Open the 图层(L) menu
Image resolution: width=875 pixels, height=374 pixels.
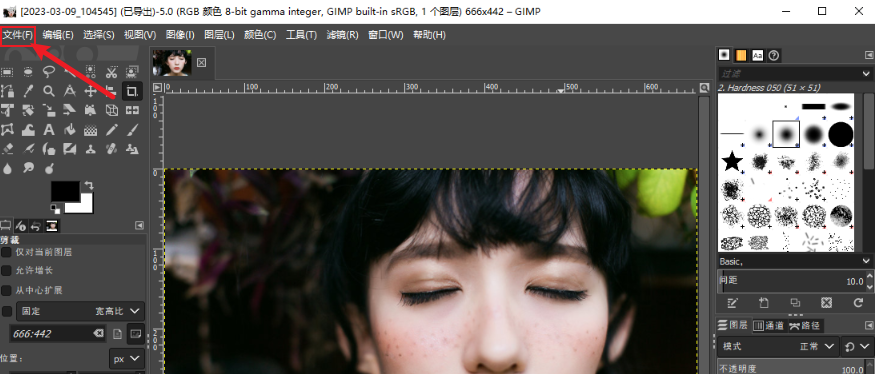point(219,35)
